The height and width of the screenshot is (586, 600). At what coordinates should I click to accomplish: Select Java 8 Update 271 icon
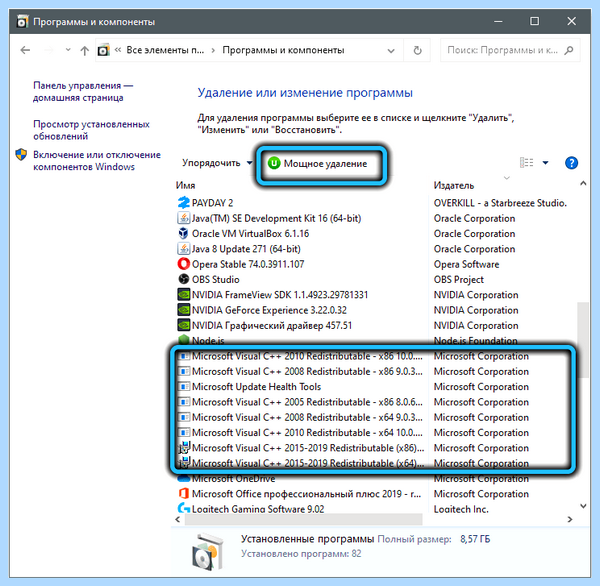click(184, 249)
